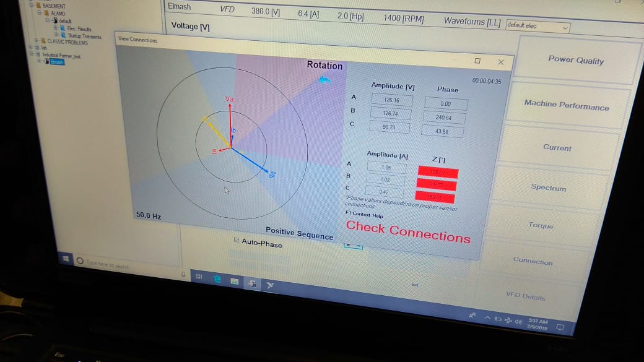
Task: Open Microsoft Edge from the taskbar
Action: pos(217,279)
